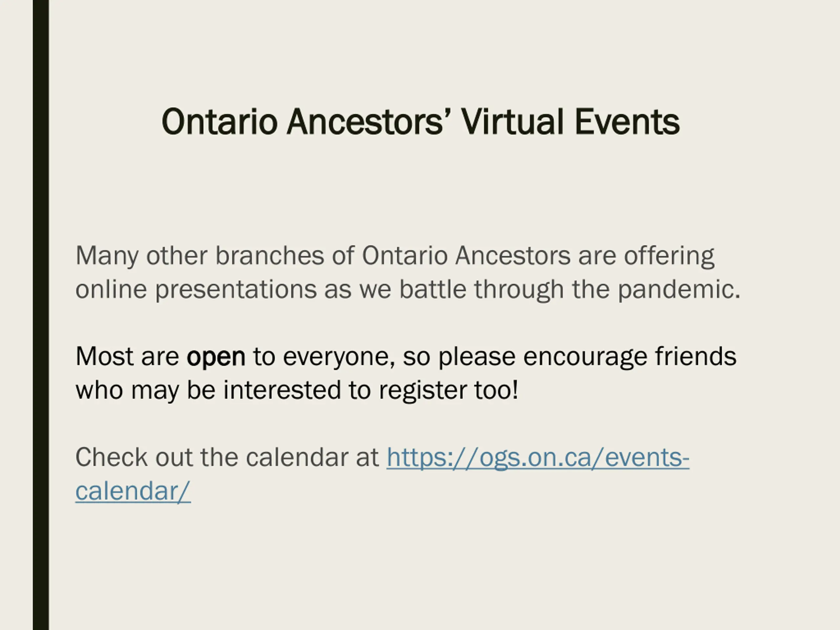Click the line "who may be interested to register too!"
This screenshot has width=840, height=630.
coord(297,391)
